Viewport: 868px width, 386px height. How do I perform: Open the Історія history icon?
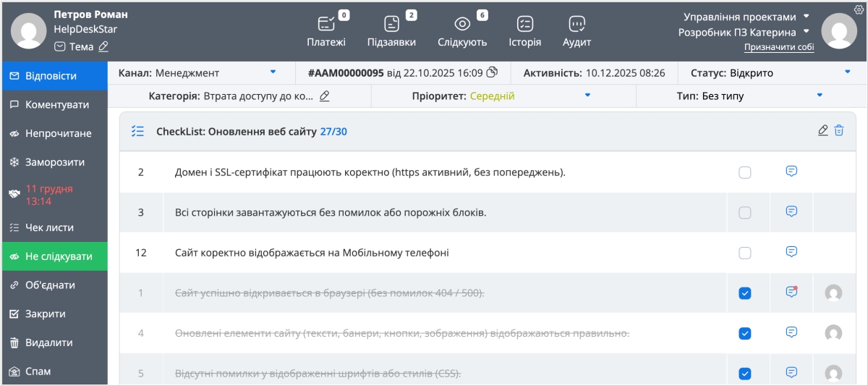[x=525, y=25]
